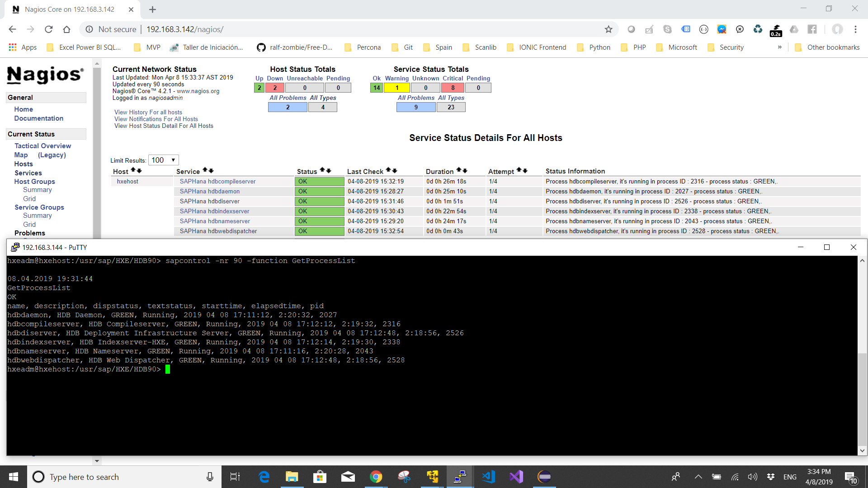
Task: Click the Home icon in browser toolbar
Action: pyautogui.click(x=66, y=29)
